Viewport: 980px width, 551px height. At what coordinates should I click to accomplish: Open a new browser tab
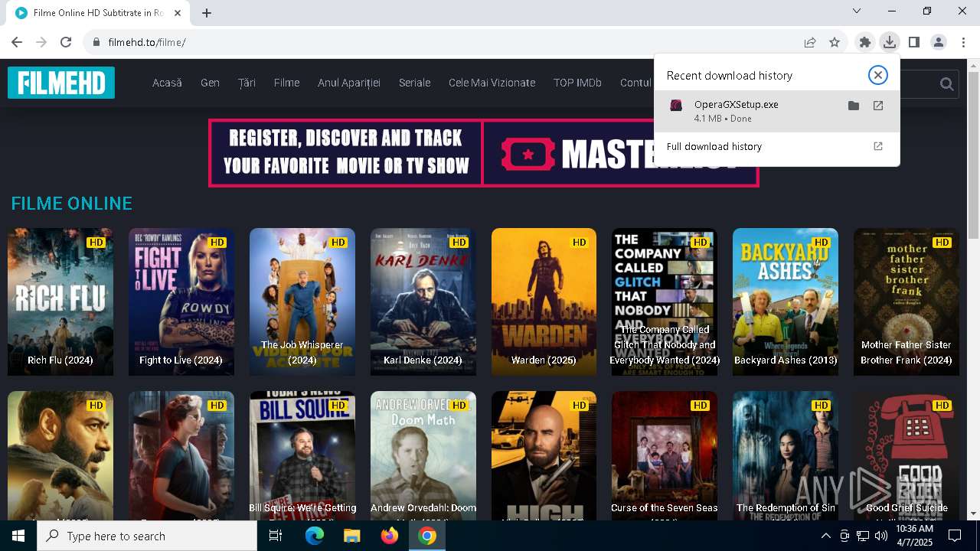point(207,12)
